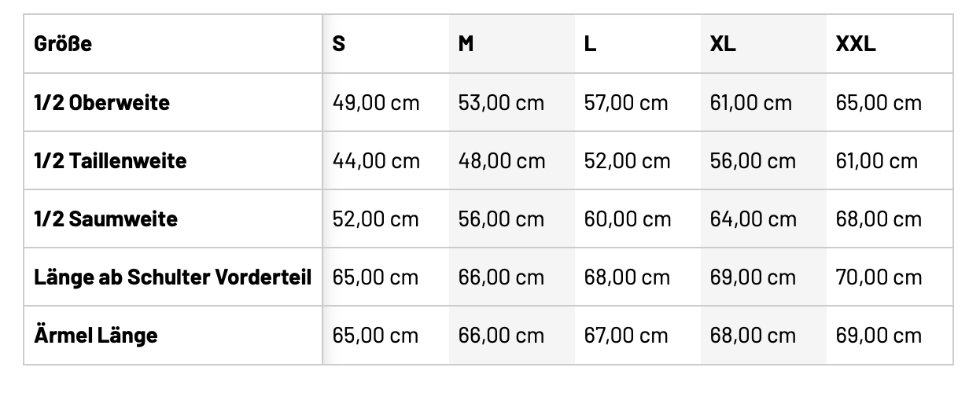Select the 1/2 Saumweite row label
Image resolution: width=980 pixels, height=393 pixels.
[105, 219]
